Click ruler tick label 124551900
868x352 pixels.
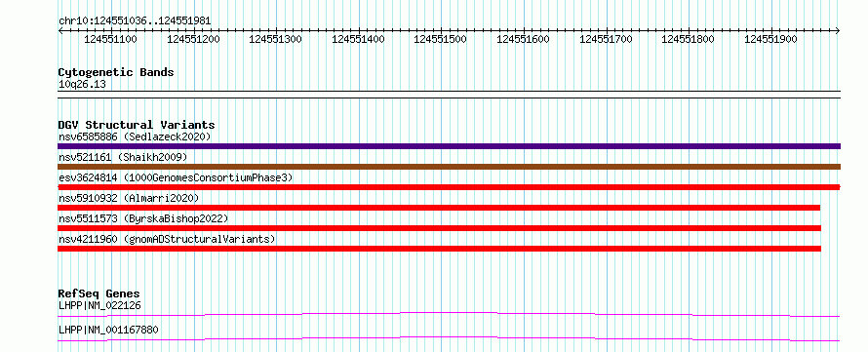[771, 39]
